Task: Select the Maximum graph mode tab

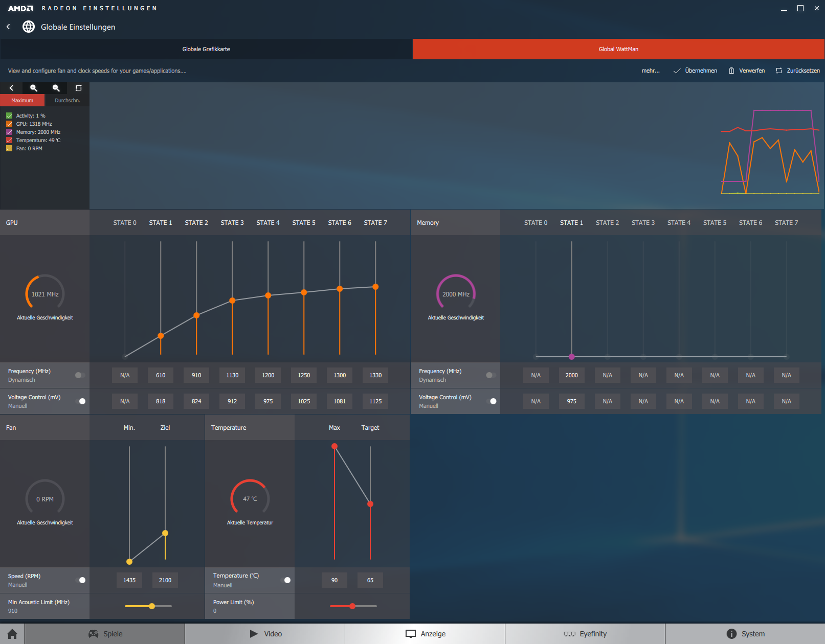Action: (22, 100)
